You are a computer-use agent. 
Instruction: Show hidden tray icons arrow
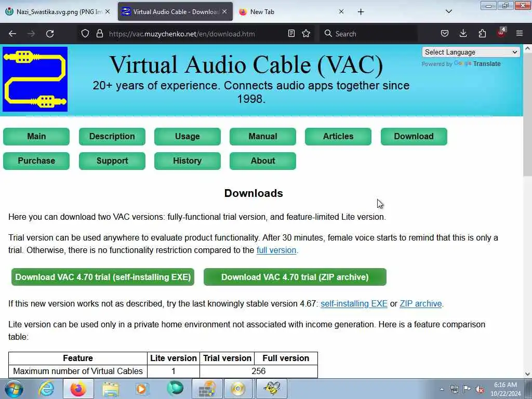tap(442, 389)
